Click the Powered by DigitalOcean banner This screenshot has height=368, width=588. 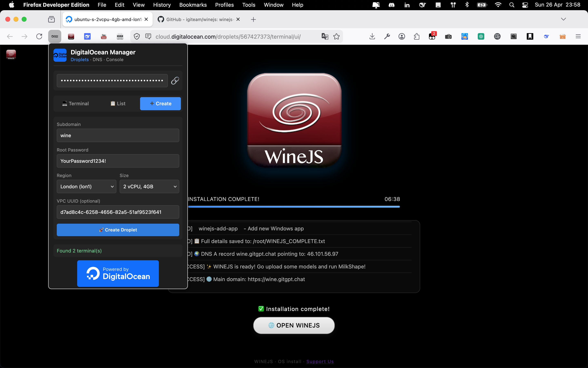(118, 274)
